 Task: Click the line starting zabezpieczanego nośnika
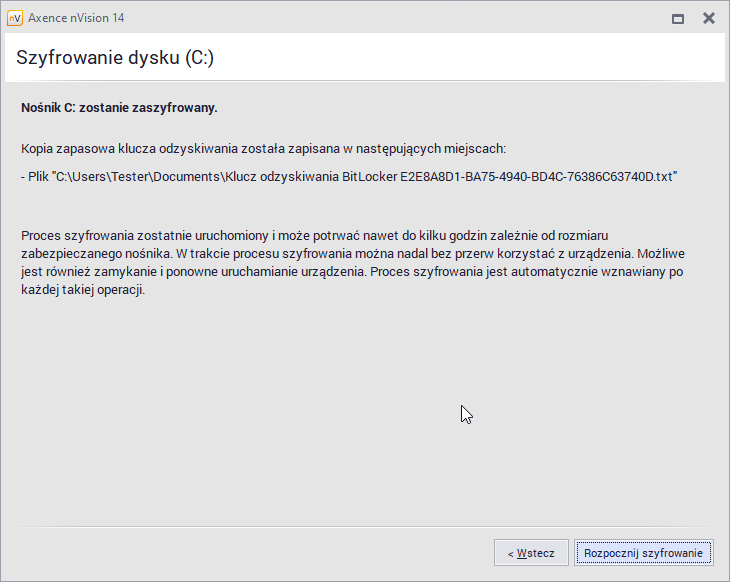353,254
